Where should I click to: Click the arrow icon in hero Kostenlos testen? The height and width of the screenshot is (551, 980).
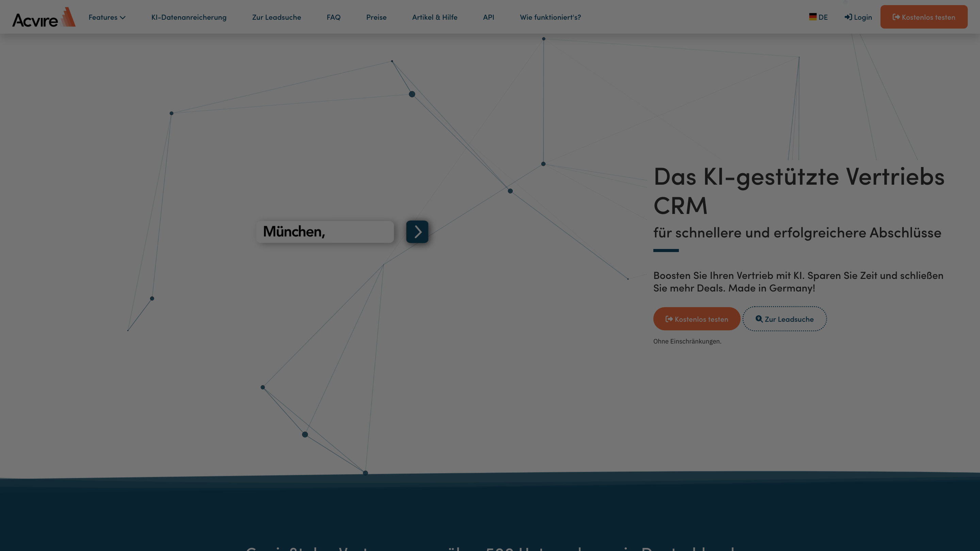[x=669, y=319]
